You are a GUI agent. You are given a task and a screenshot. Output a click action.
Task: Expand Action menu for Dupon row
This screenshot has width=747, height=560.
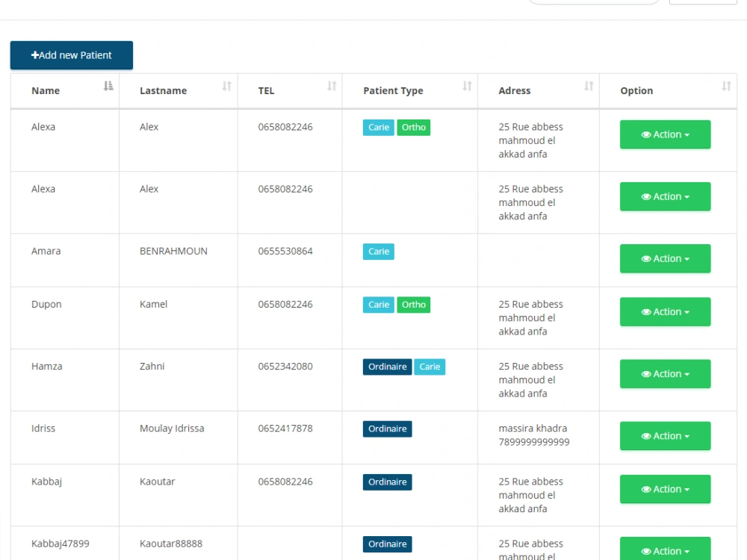(665, 312)
